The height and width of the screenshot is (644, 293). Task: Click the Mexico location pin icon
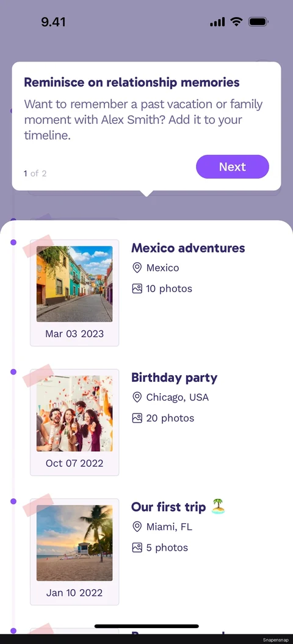(137, 268)
